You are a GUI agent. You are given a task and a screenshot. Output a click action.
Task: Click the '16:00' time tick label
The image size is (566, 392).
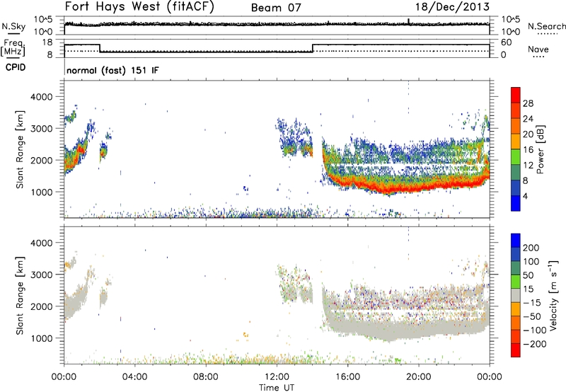point(347,377)
